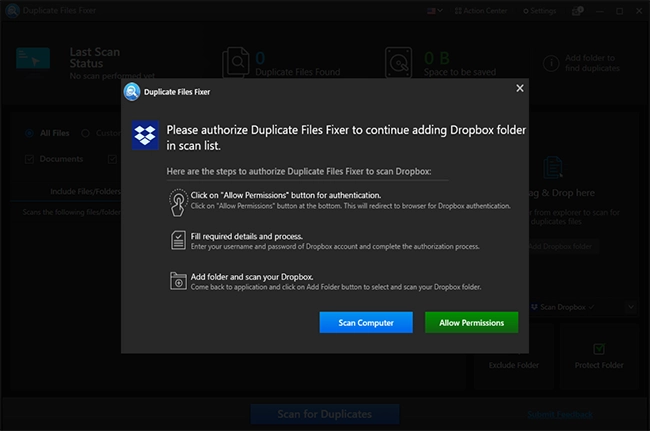
Task: Select the All Files radio button
Action: (29, 133)
